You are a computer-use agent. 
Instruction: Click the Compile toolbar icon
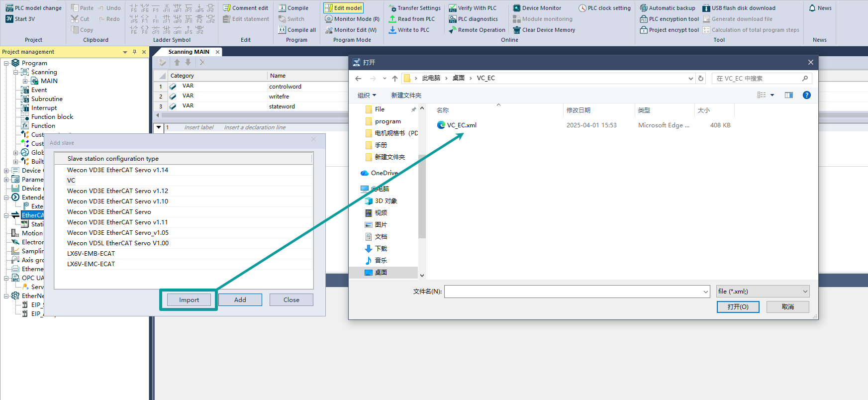[x=282, y=8]
